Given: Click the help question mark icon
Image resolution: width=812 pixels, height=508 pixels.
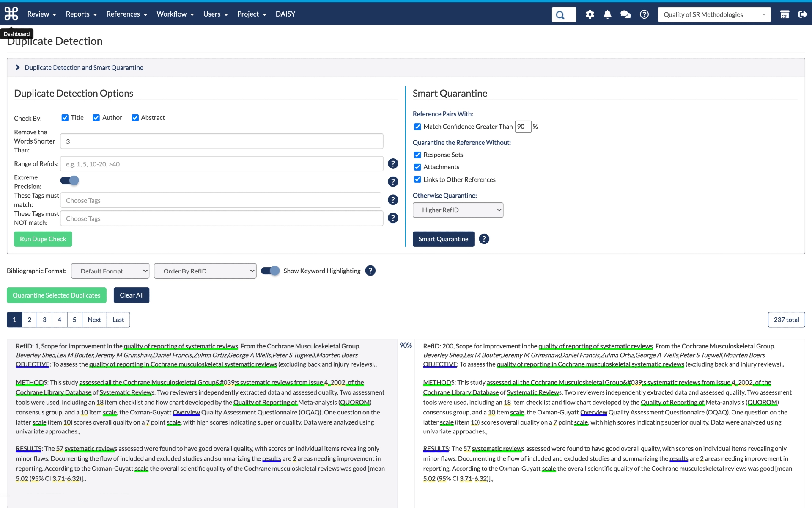Looking at the screenshot, I should coord(644,14).
